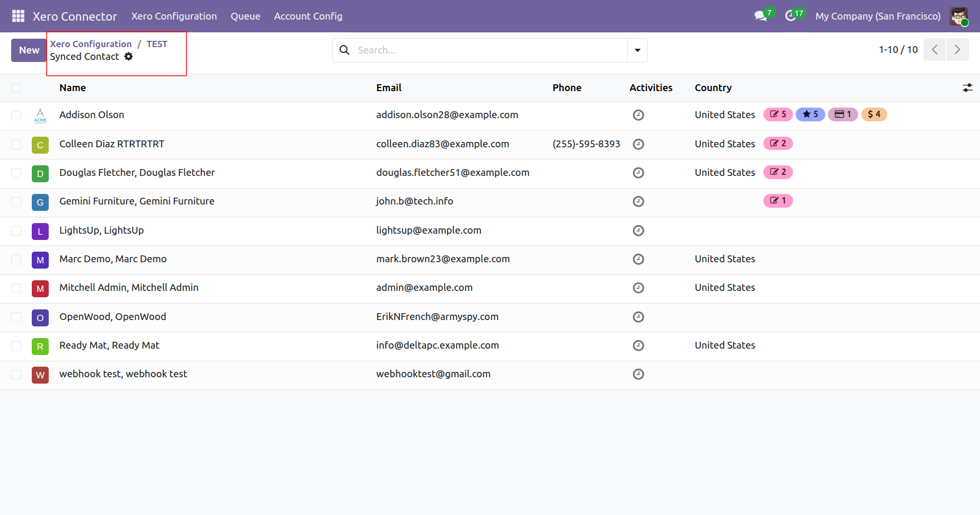Click the pink badge 2 on Douglas Fletcher row
Screen dimensions: 980x515
pyautogui.click(x=778, y=172)
